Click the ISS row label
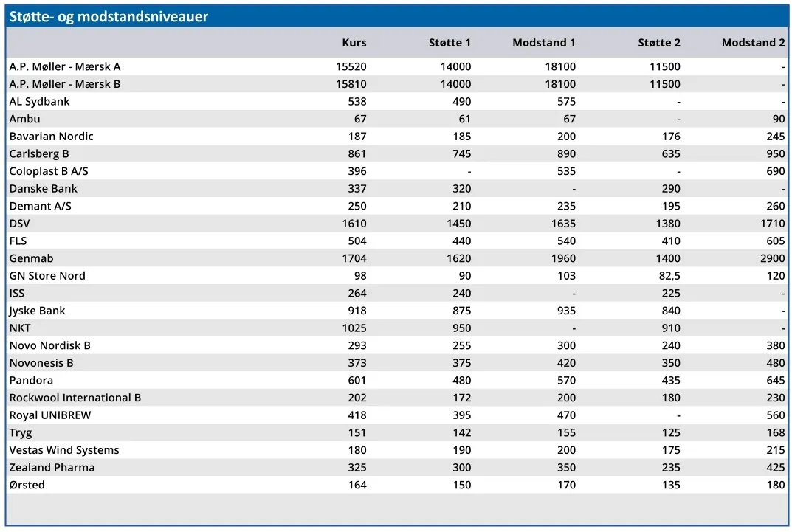Viewport: 792px width, 532px height. (17, 293)
